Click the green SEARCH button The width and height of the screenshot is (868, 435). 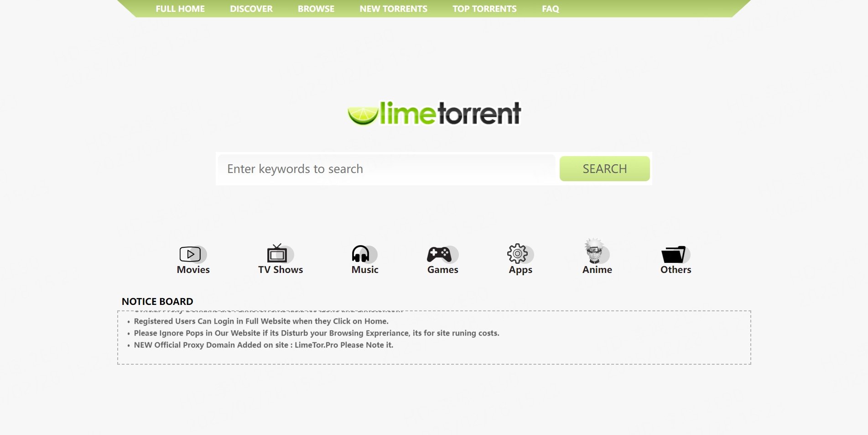pos(604,169)
